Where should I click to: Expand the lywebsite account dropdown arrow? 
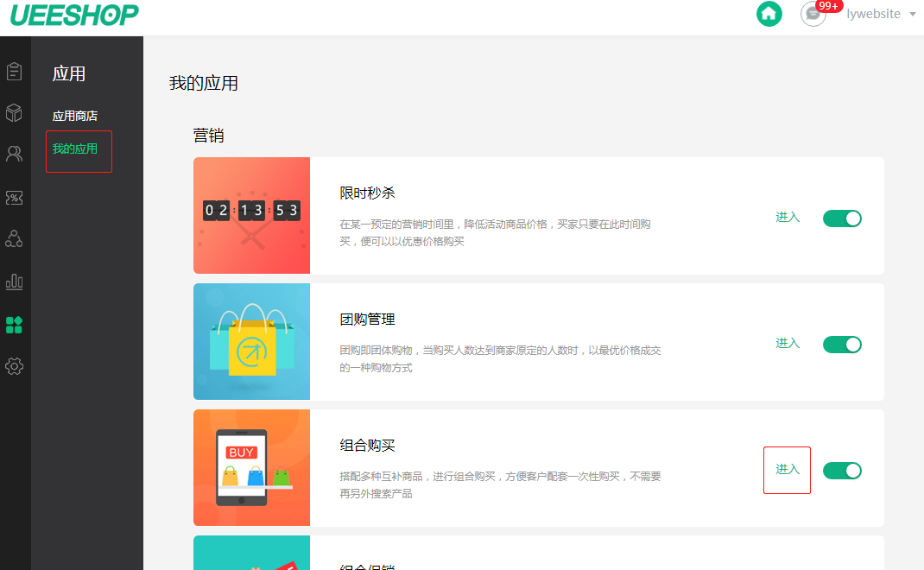(912, 14)
